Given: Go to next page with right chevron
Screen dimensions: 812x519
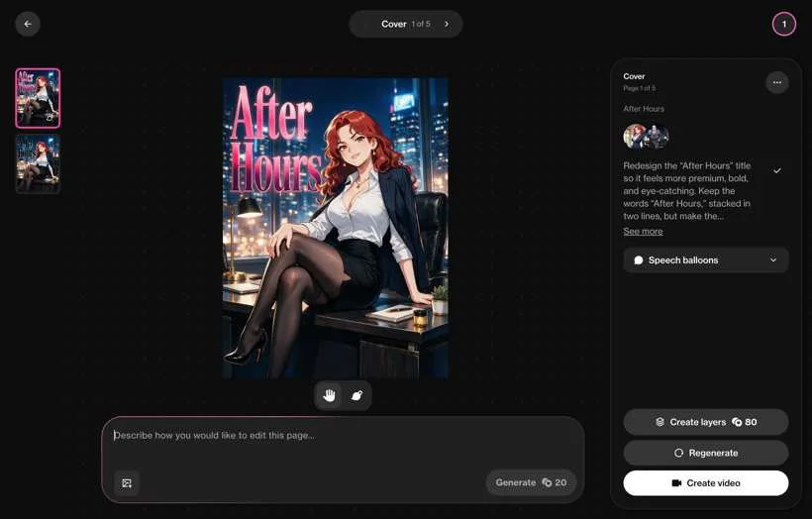Looking at the screenshot, I should click(447, 24).
